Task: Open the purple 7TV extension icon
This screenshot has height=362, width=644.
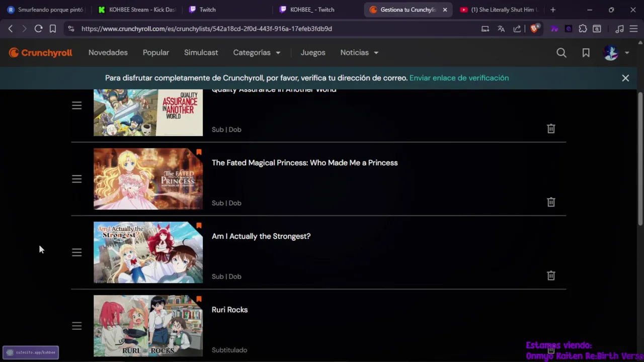Action: click(554, 29)
